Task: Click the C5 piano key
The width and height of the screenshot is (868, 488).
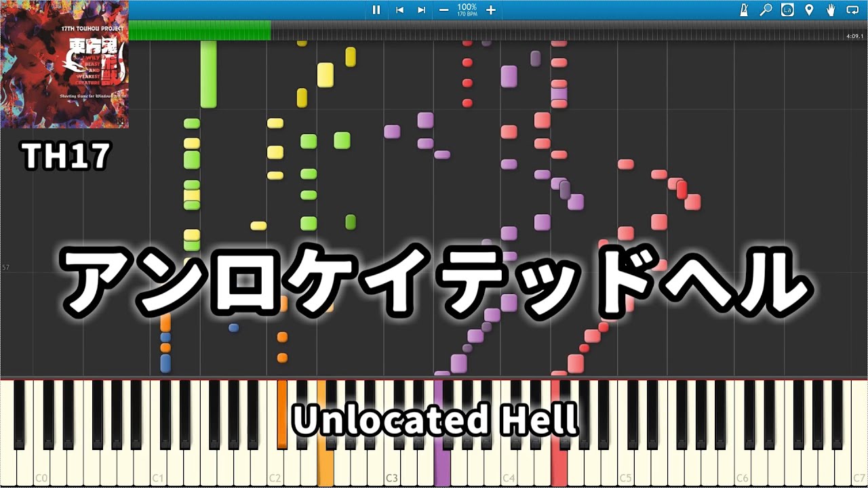Action: pyautogui.click(x=626, y=468)
